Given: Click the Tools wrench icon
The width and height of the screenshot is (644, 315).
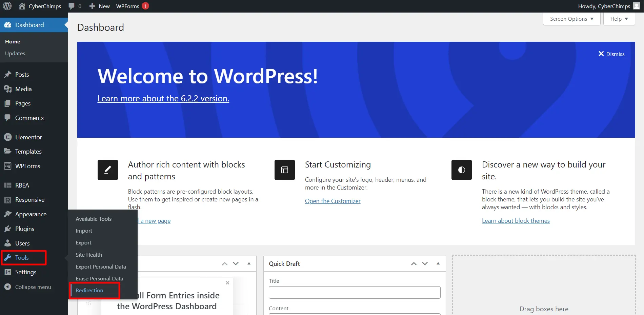Looking at the screenshot, I should [x=8, y=258].
